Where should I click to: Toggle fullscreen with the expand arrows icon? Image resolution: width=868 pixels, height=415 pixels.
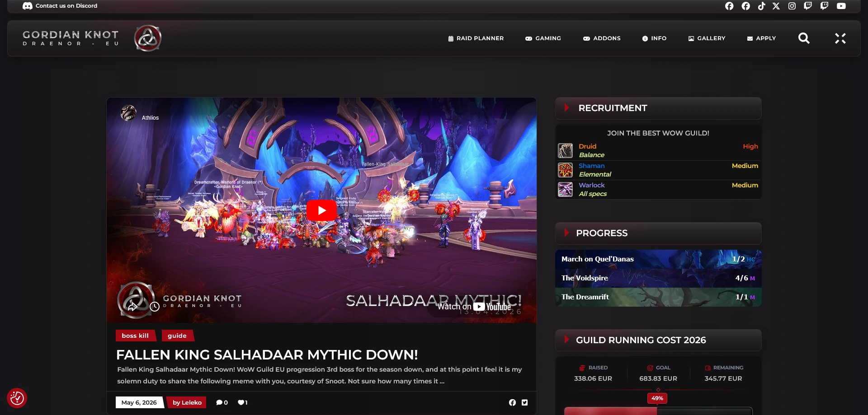(840, 38)
